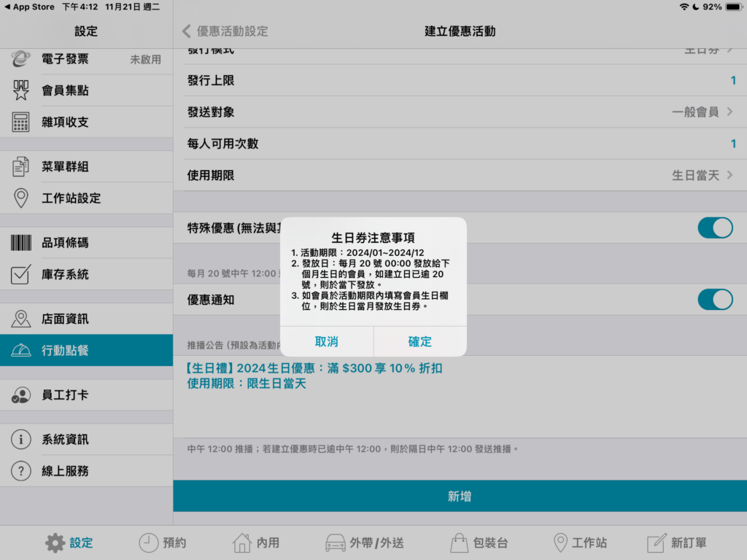Image resolution: width=747 pixels, height=560 pixels.
Task: Open the 外帶/外送 tab
Action: tap(364, 542)
